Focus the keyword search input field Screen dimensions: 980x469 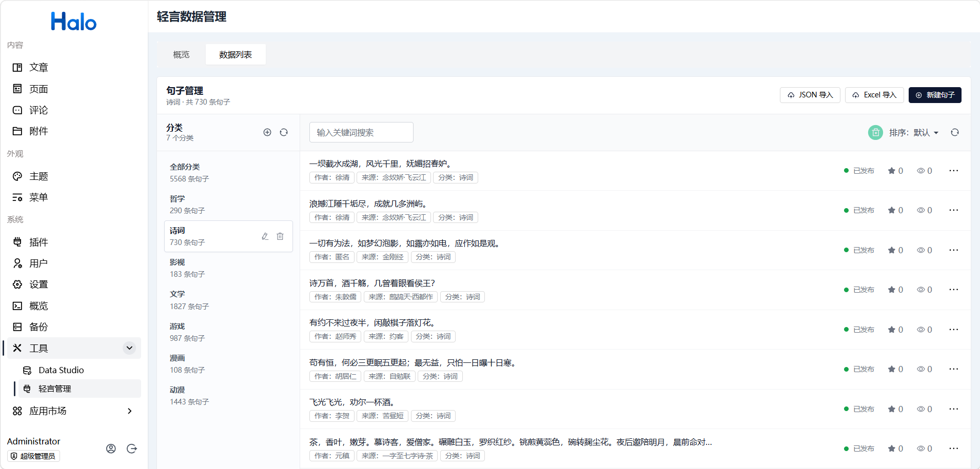click(x=361, y=132)
